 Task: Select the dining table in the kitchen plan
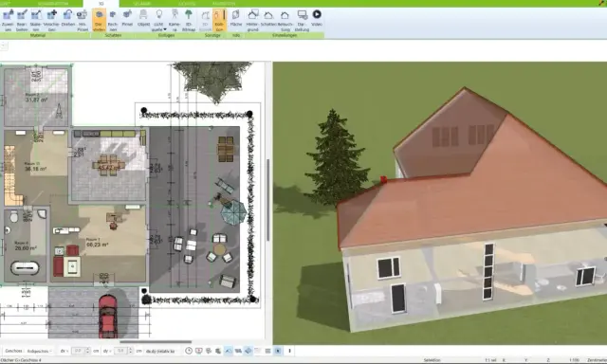click(108, 165)
